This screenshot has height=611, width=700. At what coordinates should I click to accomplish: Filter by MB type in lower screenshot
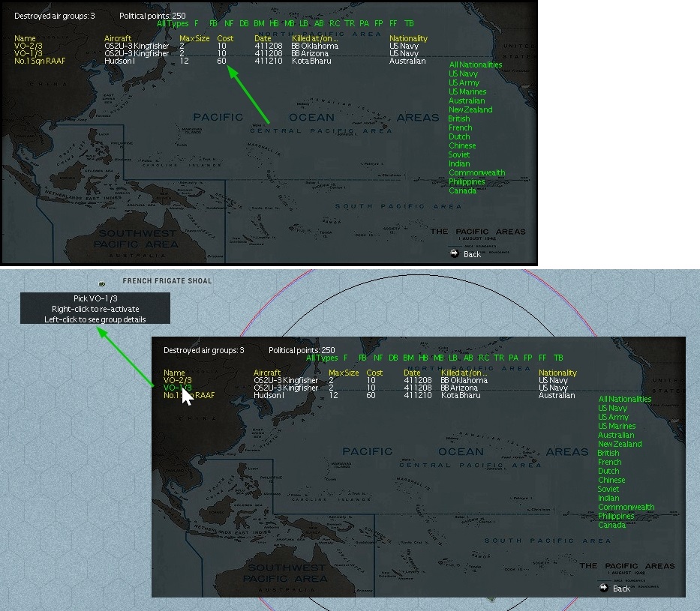click(439, 358)
